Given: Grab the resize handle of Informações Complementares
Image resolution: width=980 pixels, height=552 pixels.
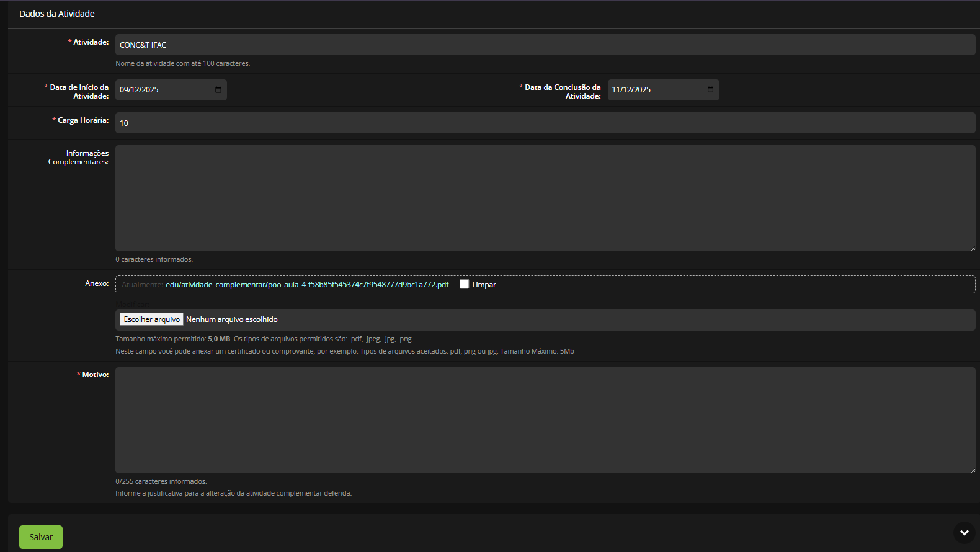Looking at the screenshot, I should [x=972, y=248].
